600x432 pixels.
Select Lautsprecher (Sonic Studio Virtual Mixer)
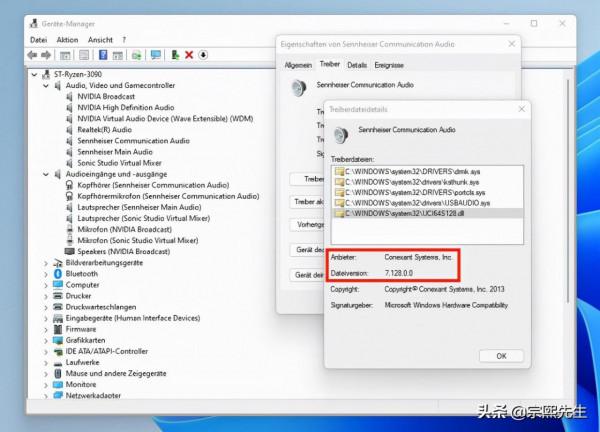point(143,218)
